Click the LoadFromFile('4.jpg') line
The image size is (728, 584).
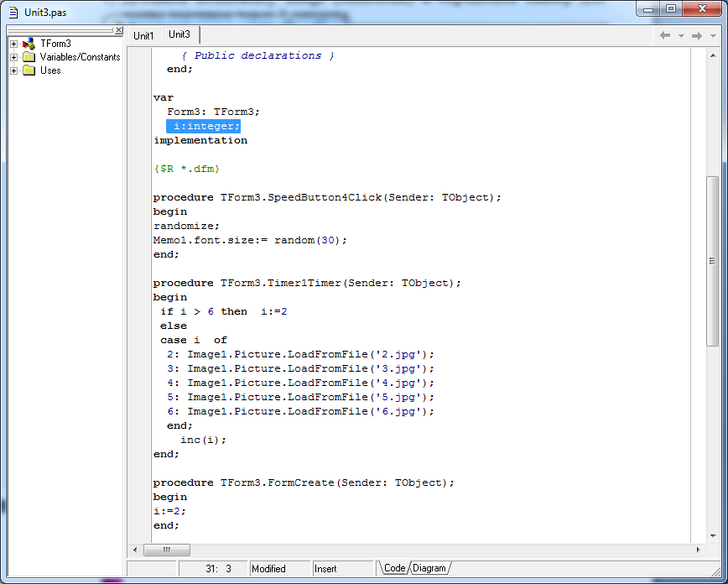click(301, 383)
